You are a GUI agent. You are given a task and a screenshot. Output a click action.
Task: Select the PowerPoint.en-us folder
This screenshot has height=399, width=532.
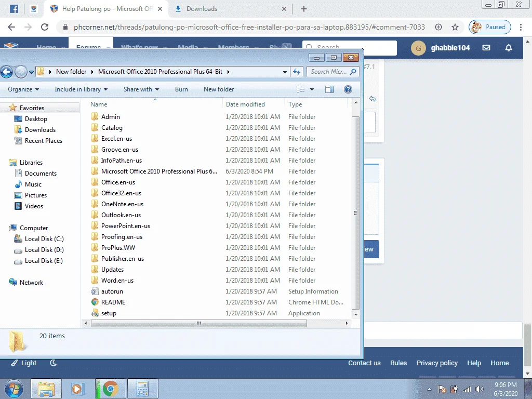click(126, 225)
